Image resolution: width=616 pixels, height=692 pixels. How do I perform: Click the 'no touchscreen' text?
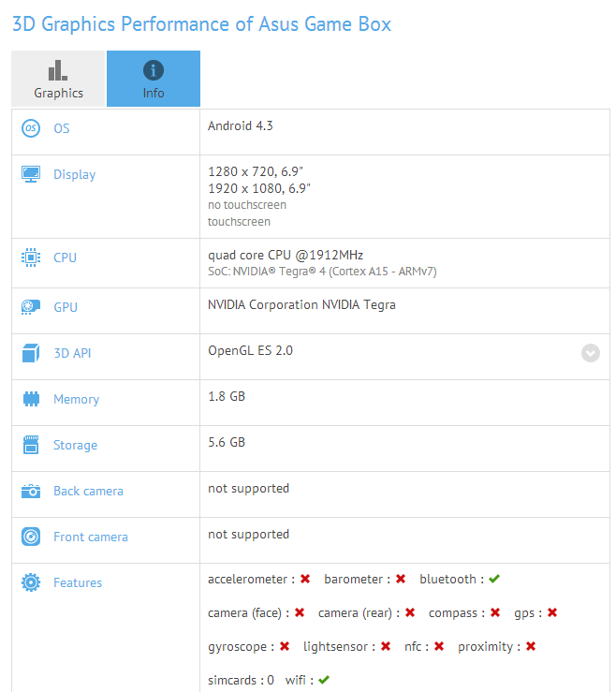pos(247,205)
